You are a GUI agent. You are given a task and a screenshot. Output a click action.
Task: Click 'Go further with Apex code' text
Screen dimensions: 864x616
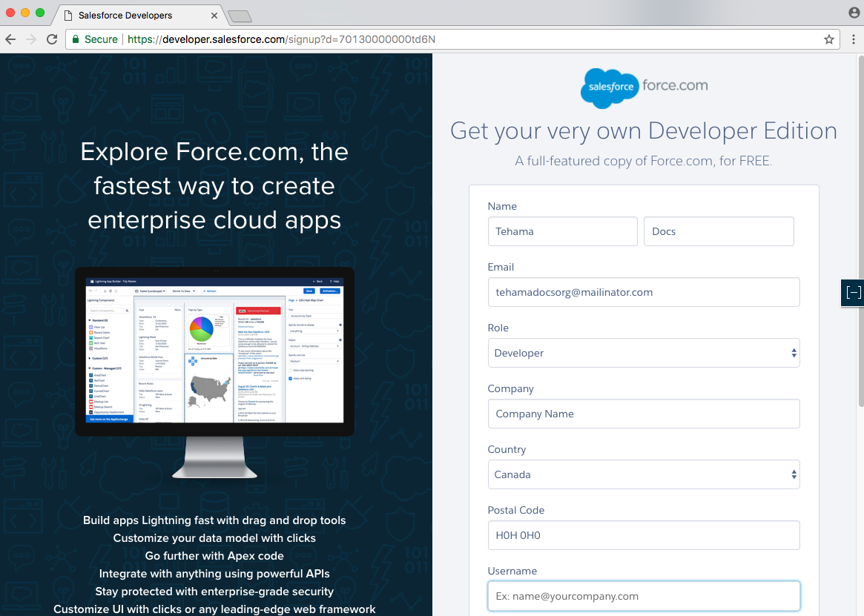pos(214,556)
